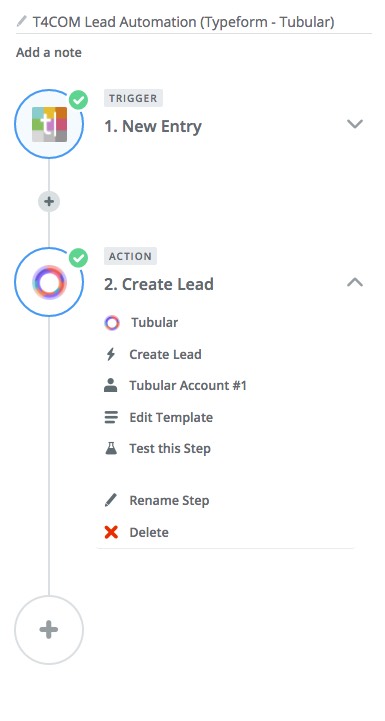Click green checkmark badge on trigger step
Viewport: 385px width, 721px height.
79,99
